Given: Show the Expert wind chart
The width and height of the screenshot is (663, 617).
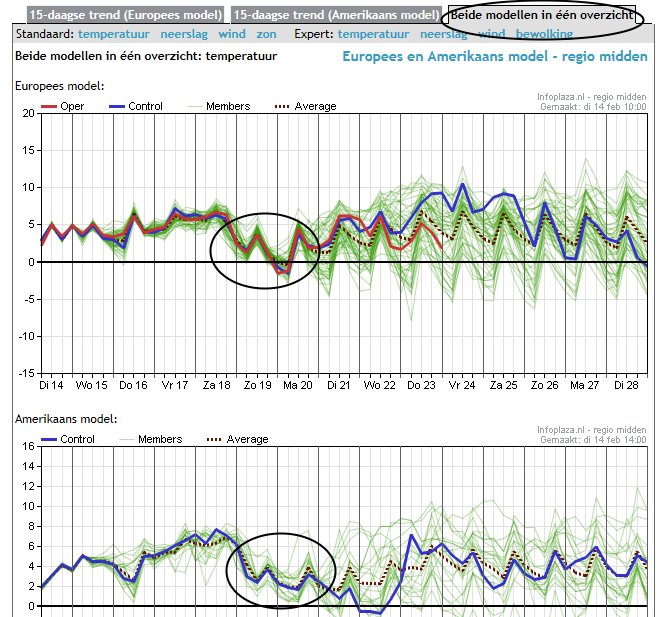Looking at the screenshot, I should pos(492,34).
